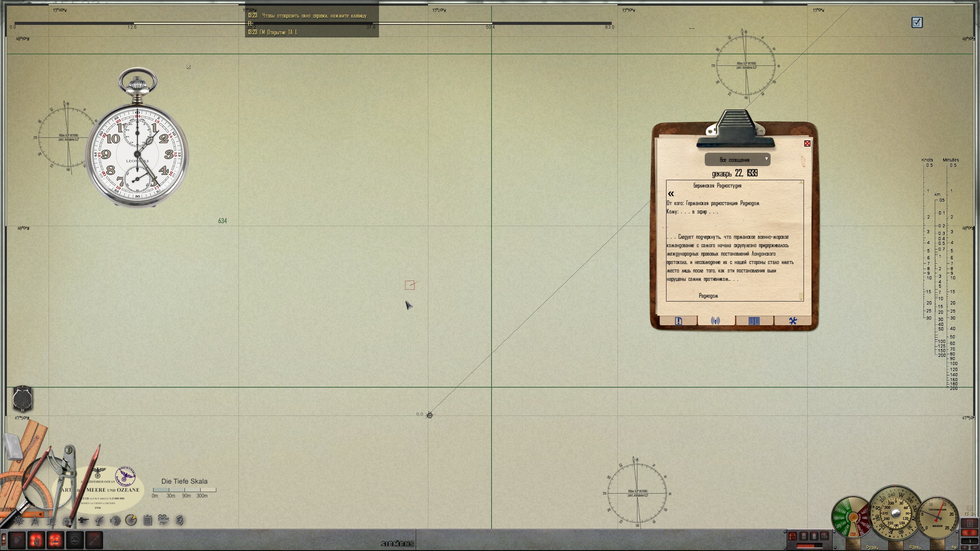The image size is (980, 551).
Task: Switch to the periscope station icon
Action: [51, 521]
